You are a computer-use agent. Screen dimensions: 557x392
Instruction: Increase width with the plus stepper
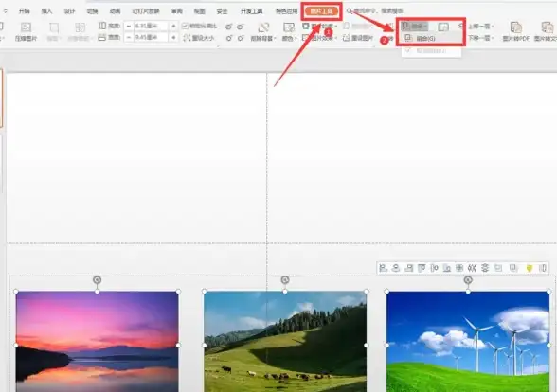click(173, 37)
